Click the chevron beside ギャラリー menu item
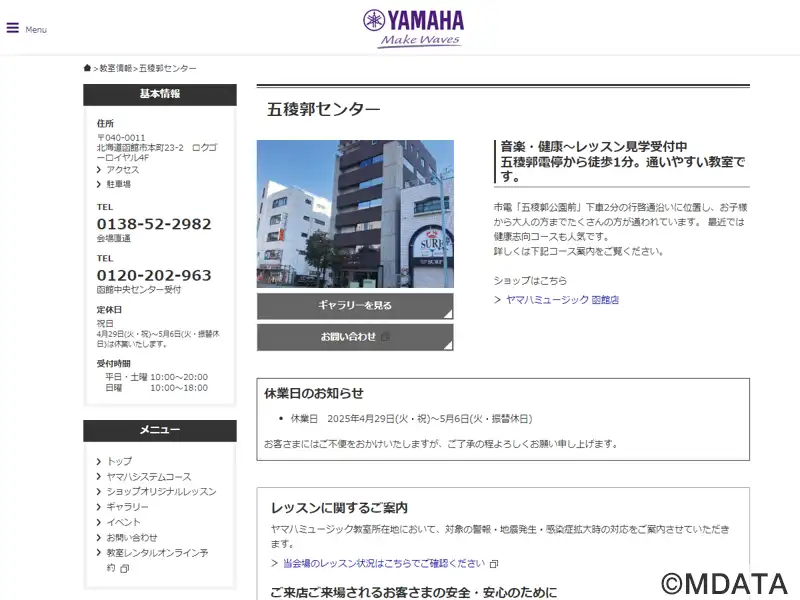Viewport: 800px width, 600px height. click(99, 507)
